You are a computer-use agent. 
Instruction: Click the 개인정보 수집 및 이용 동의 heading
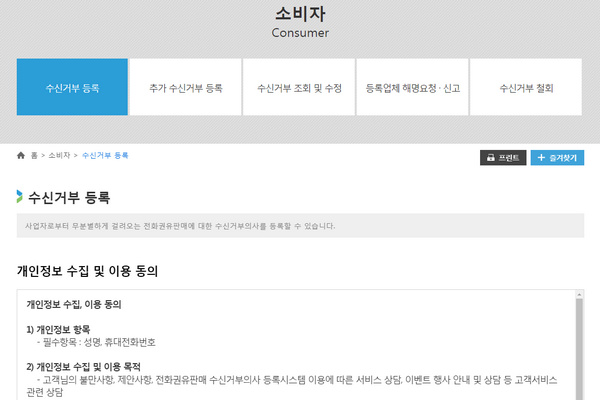click(x=87, y=271)
